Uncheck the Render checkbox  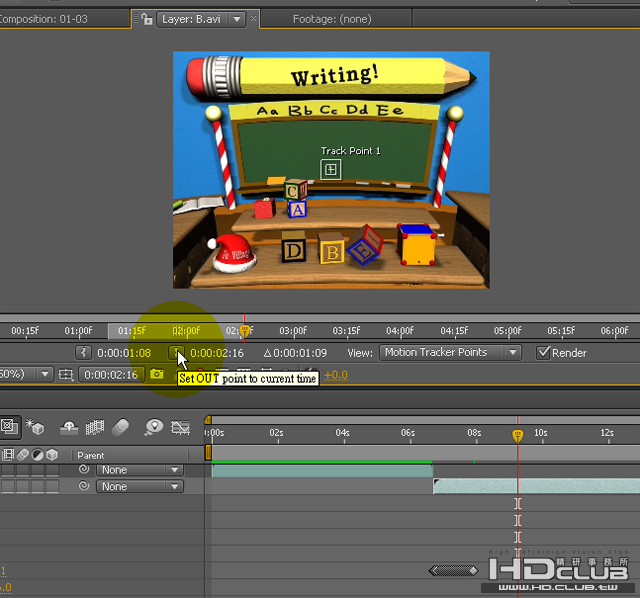(543, 353)
